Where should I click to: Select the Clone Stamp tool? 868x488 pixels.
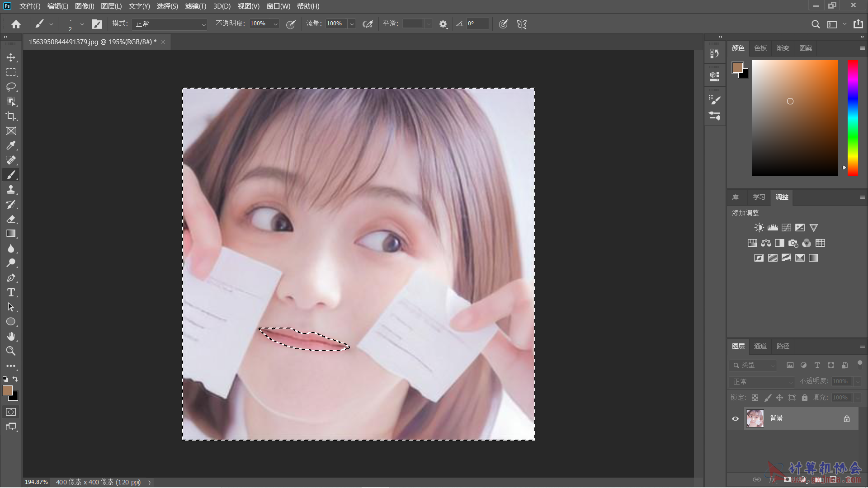point(11,190)
